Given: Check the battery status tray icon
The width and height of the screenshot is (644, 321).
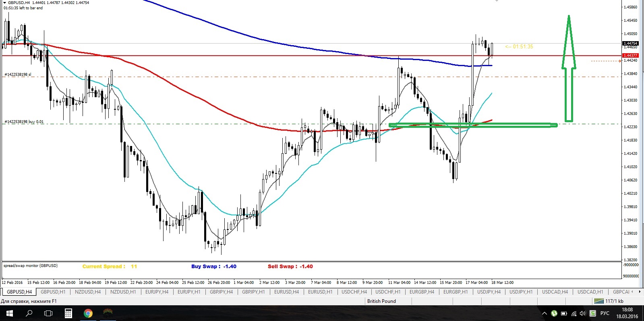Looking at the screenshot, I should [x=564, y=313].
